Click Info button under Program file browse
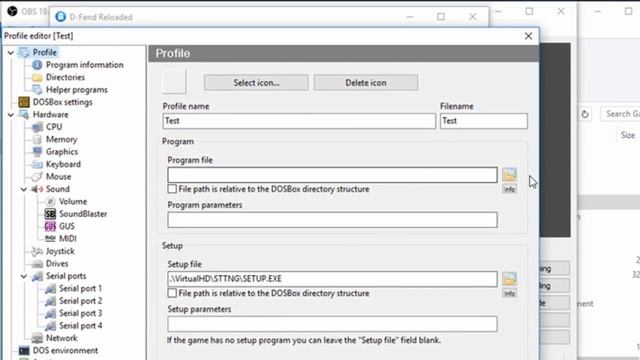 pyautogui.click(x=509, y=189)
